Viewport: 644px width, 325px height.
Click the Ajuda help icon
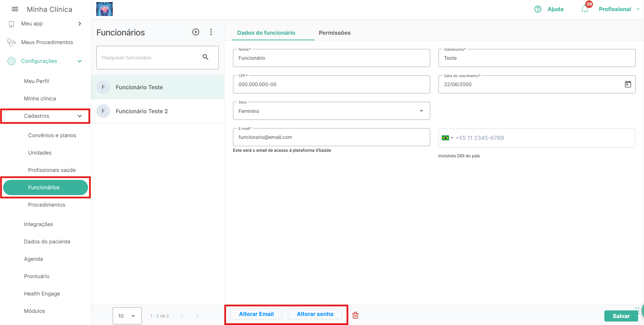click(x=538, y=9)
